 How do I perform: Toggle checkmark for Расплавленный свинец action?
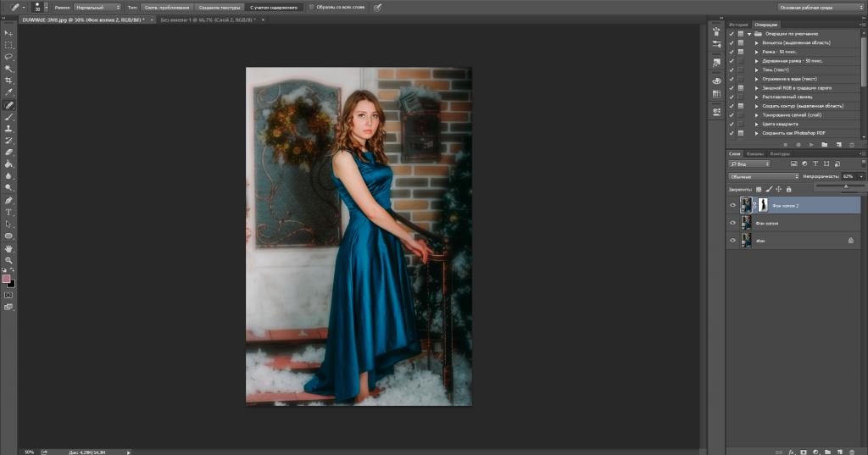coord(732,97)
